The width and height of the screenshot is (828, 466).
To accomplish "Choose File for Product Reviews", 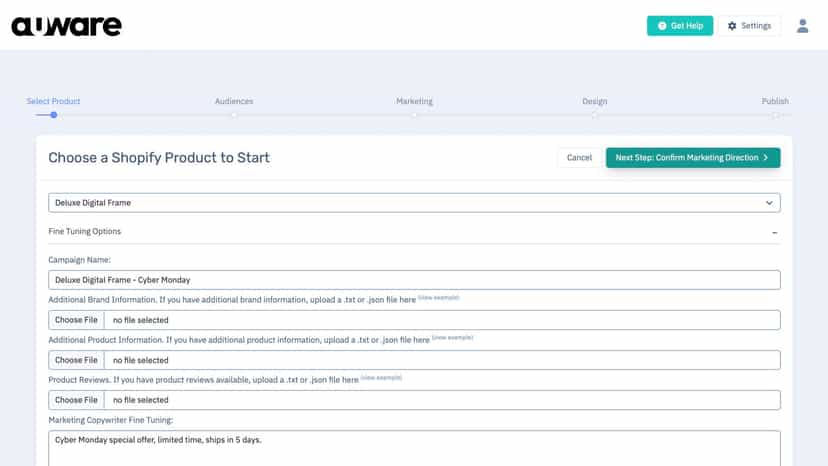I will coord(76,400).
